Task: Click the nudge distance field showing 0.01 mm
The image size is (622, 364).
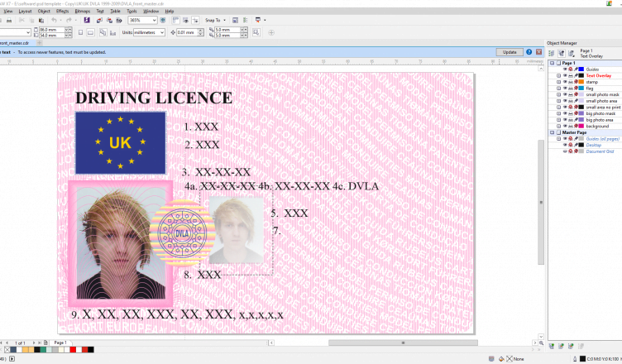Action: 188,32
